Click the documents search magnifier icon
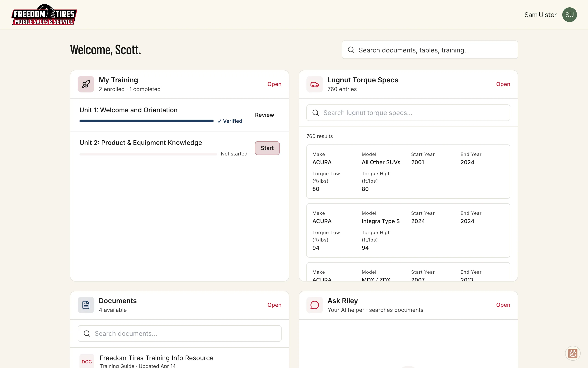 pyautogui.click(x=87, y=333)
